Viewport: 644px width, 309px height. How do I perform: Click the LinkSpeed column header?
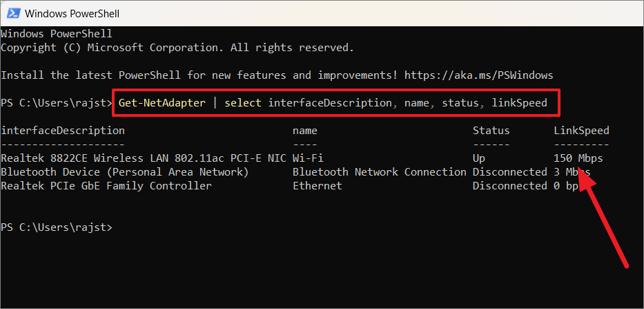pos(581,131)
